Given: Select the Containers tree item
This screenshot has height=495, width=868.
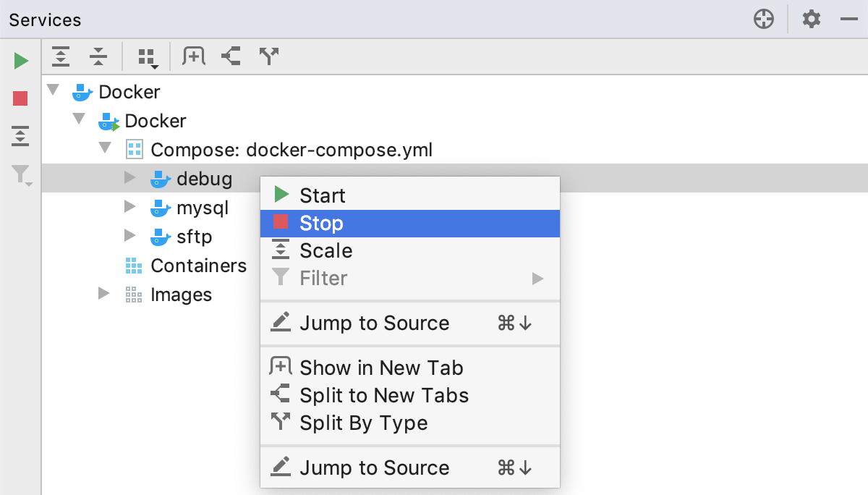Looking at the screenshot, I should coord(199,266).
